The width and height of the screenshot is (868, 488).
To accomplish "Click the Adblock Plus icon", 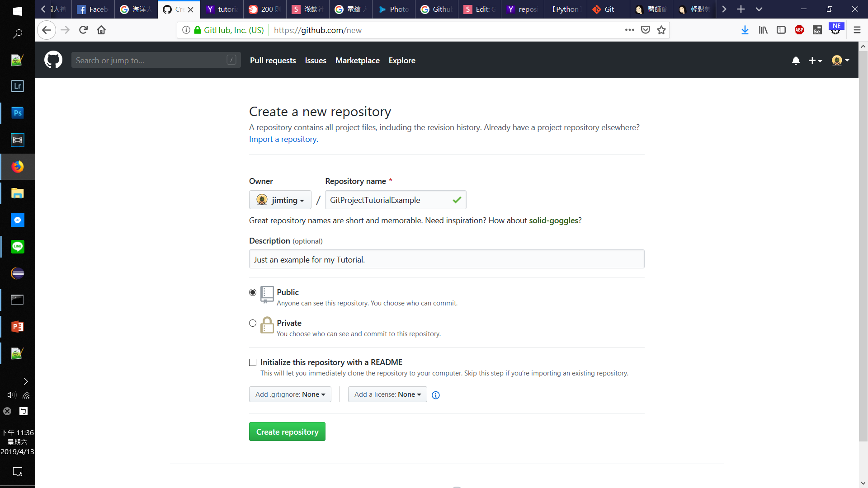I will pyautogui.click(x=799, y=30).
